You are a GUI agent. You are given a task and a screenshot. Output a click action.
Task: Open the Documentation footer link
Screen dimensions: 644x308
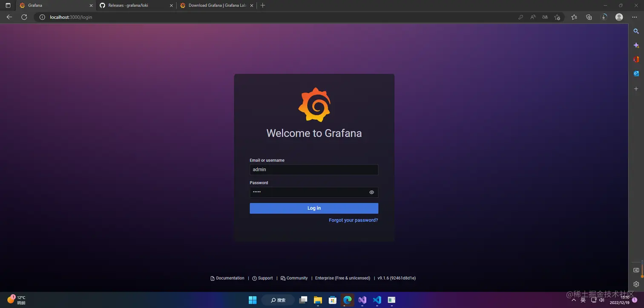coord(227,278)
